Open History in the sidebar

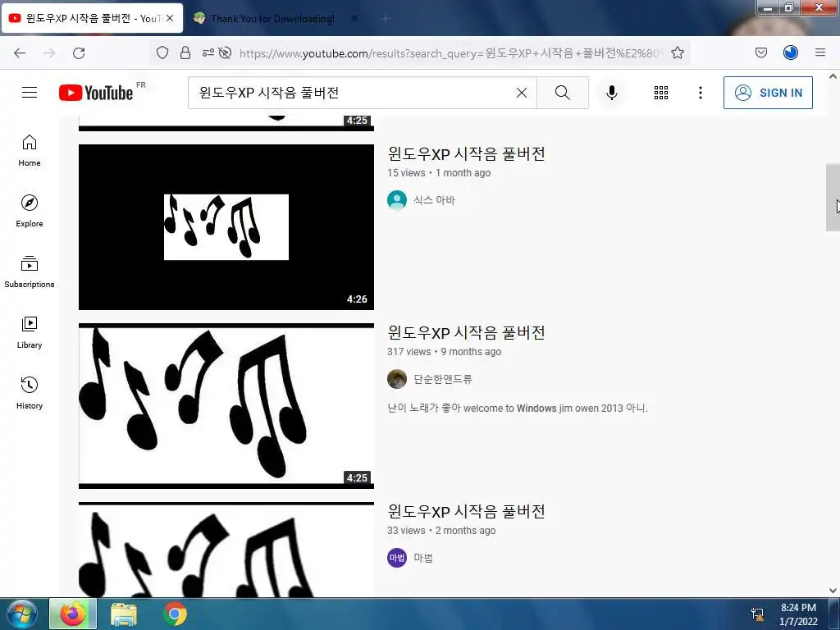[x=30, y=393]
